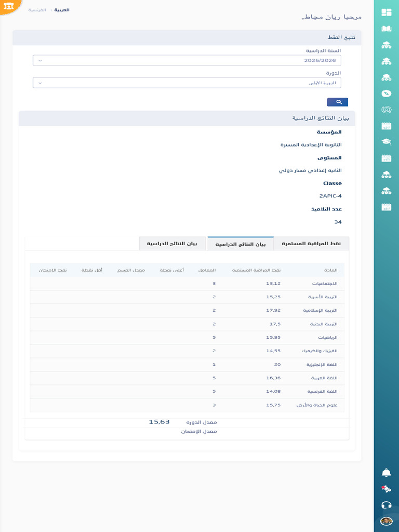This screenshot has height=532, width=399.
Task: Click calendar icon directly below graduation cap
Action: tap(386, 158)
